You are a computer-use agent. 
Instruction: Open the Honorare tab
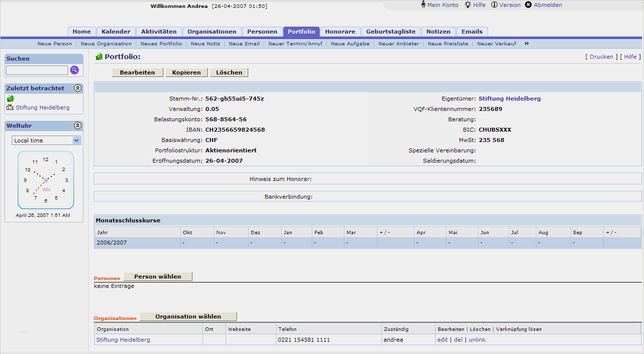[x=340, y=32]
